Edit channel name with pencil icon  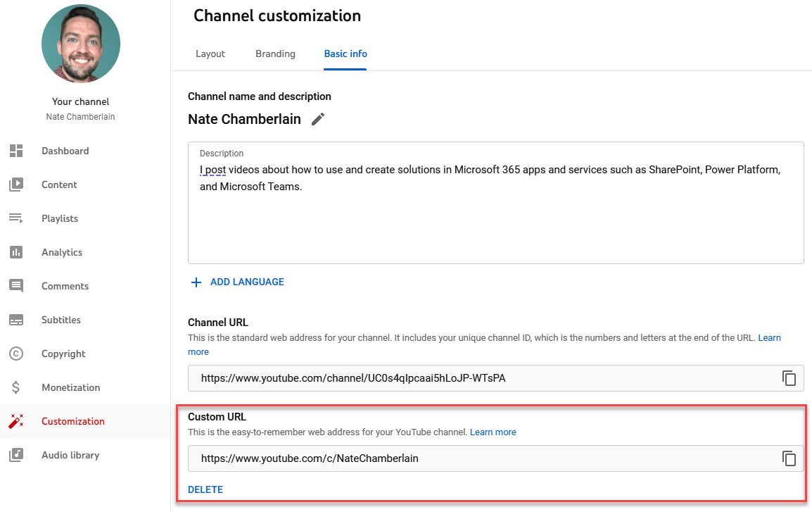pyautogui.click(x=318, y=119)
